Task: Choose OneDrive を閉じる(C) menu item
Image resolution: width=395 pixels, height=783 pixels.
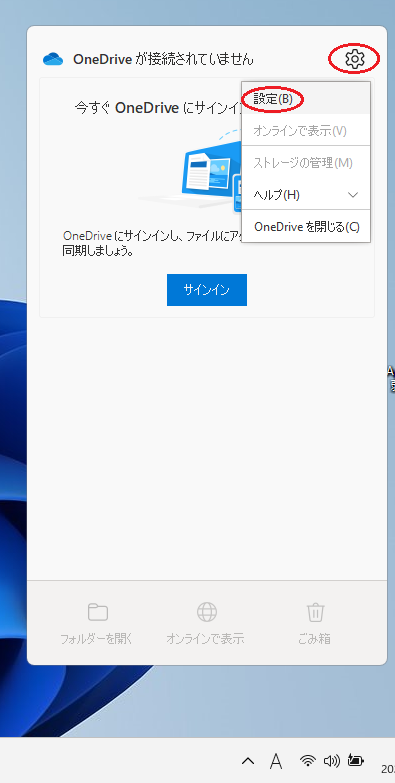Action: tap(306, 227)
